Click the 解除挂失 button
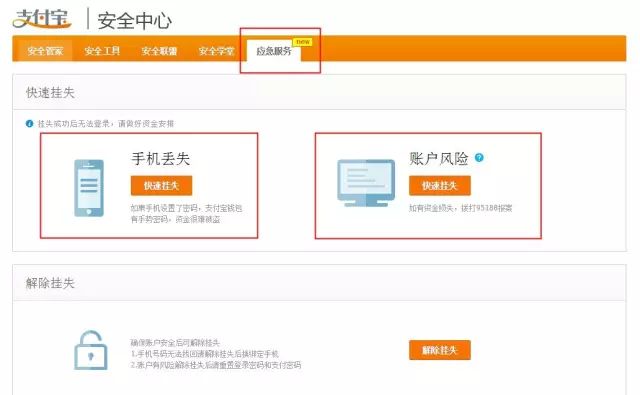640x395 pixels. [440, 350]
